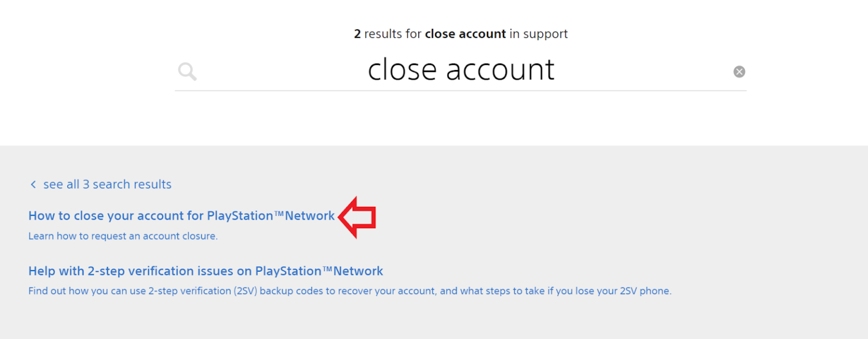This screenshot has height=339, width=868.
Task: Click the left-pointing chevron before search results link
Action: [x=33, y=184]
